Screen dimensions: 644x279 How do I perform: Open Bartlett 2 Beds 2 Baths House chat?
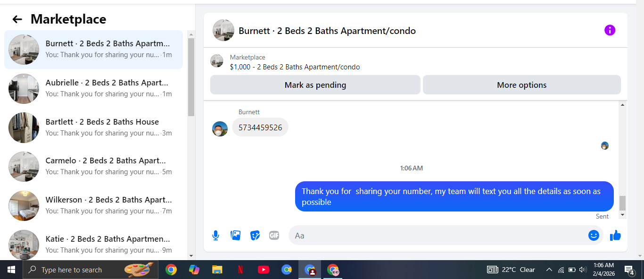(93, 127)
